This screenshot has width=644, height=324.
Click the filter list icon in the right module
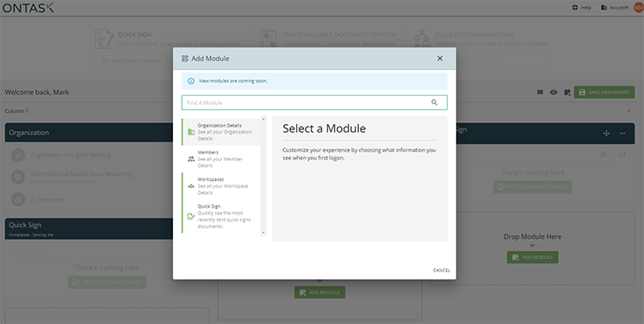coord(604,154)
